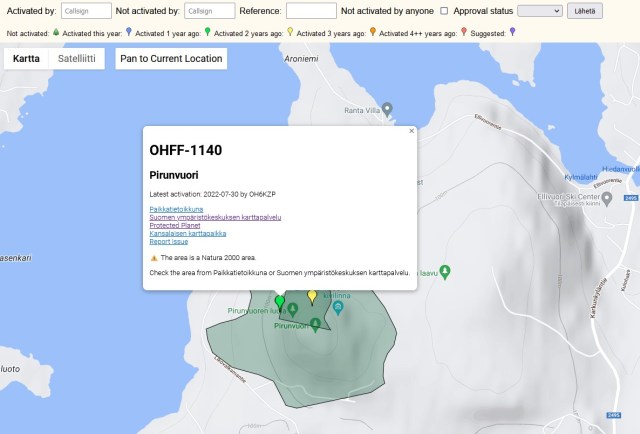
Task: Click the Piruvuoren luola park pin
Action: (293, 310)
